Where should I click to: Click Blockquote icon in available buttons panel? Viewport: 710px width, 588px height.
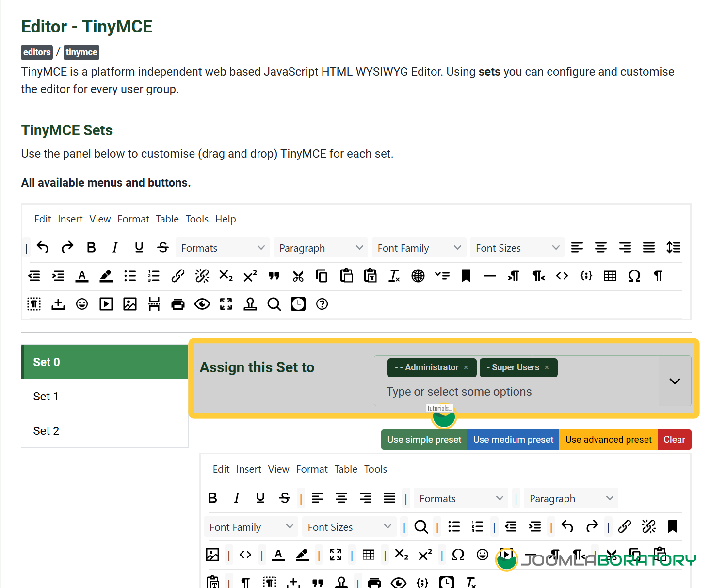(x=274, y=276)
